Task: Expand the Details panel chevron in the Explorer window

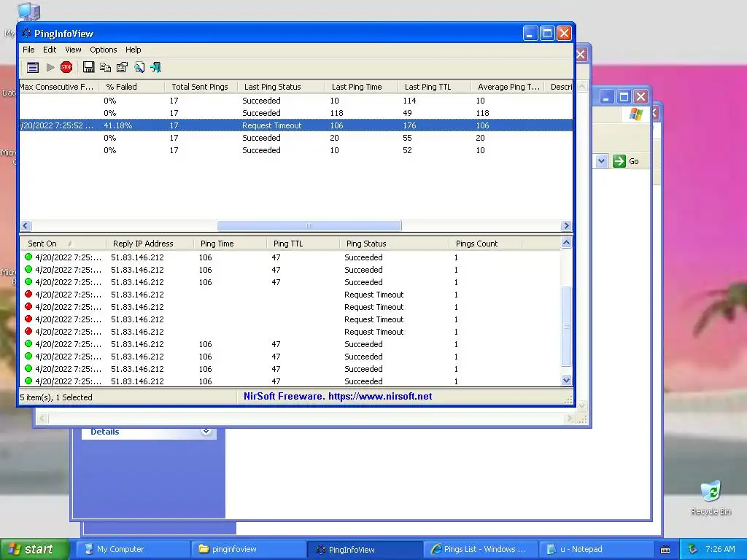Action: pyautogui.click(x=206, y=432)
